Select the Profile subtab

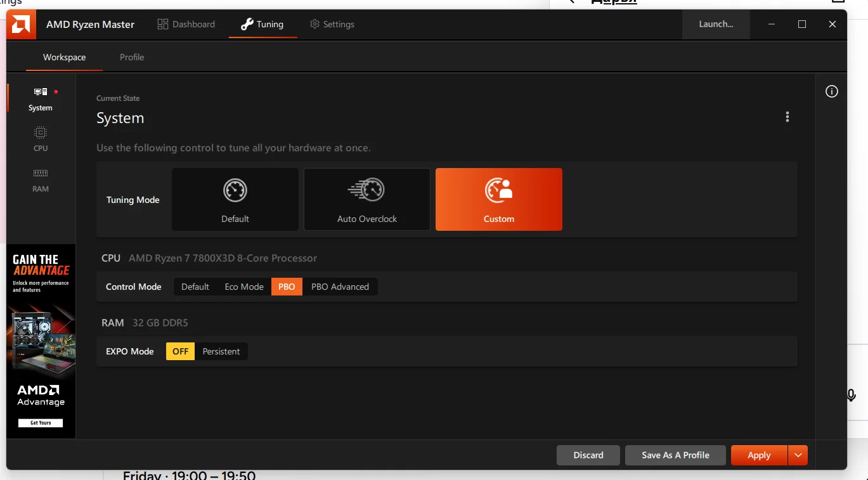pyautogui.click(x=132, y=57)
